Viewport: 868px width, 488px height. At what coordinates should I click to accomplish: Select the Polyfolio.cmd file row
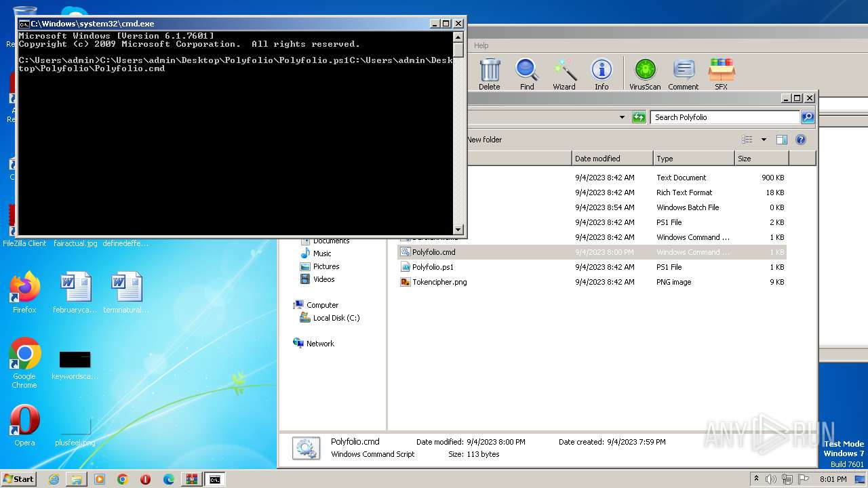592,252
